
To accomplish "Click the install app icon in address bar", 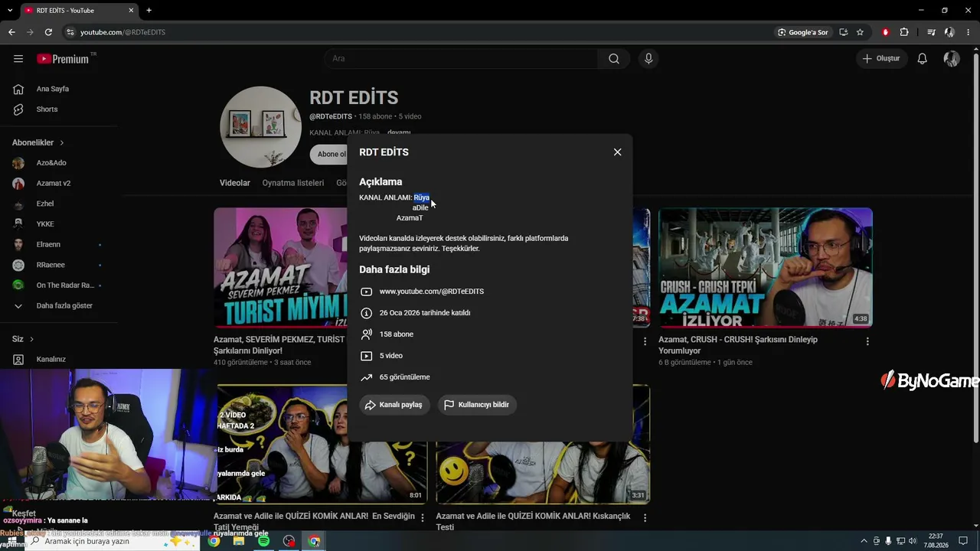I will 843,32.
